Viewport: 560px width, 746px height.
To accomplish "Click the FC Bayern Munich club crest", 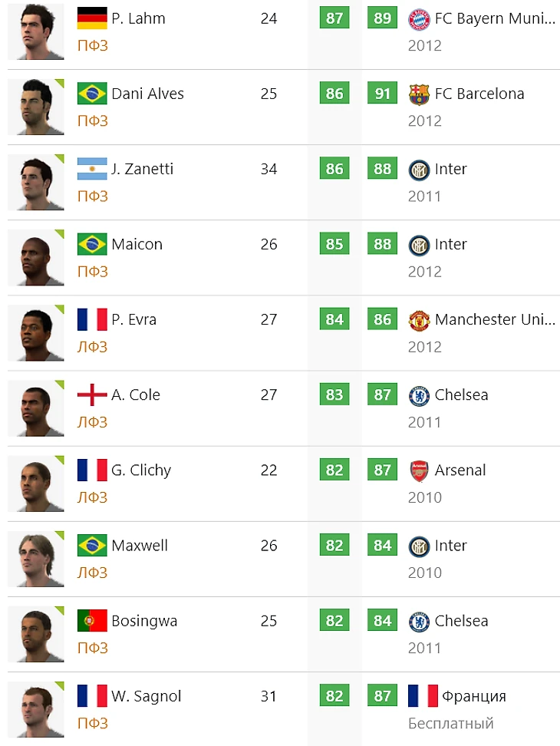I will [x=419, y=18].
